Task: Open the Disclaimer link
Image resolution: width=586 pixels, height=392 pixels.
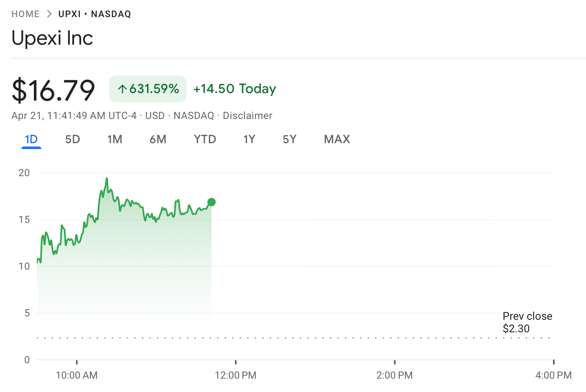Action: tap(247, 116)
